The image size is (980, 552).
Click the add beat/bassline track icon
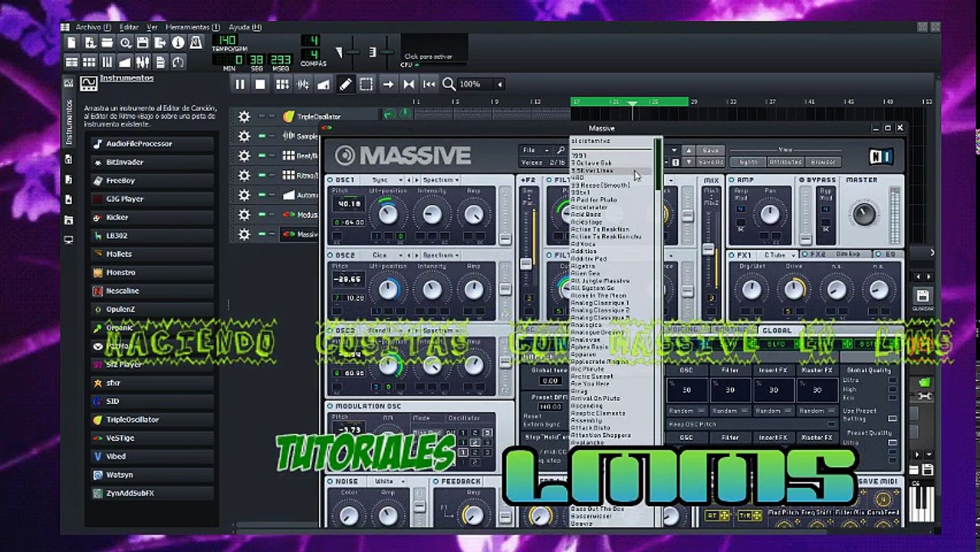(x=282, y=84)
